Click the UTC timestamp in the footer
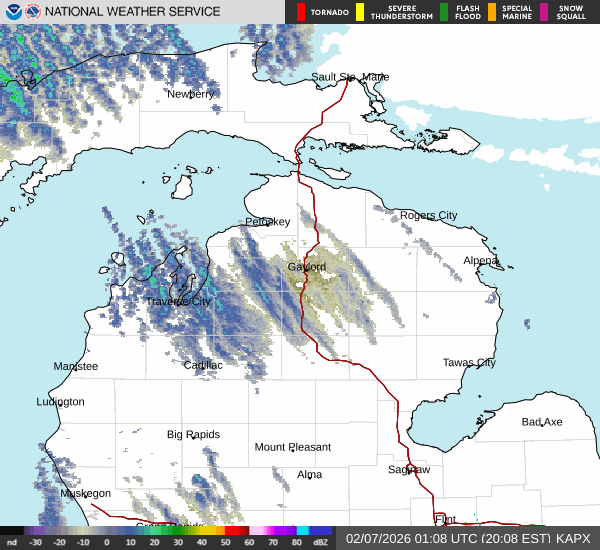 [447, 538]
